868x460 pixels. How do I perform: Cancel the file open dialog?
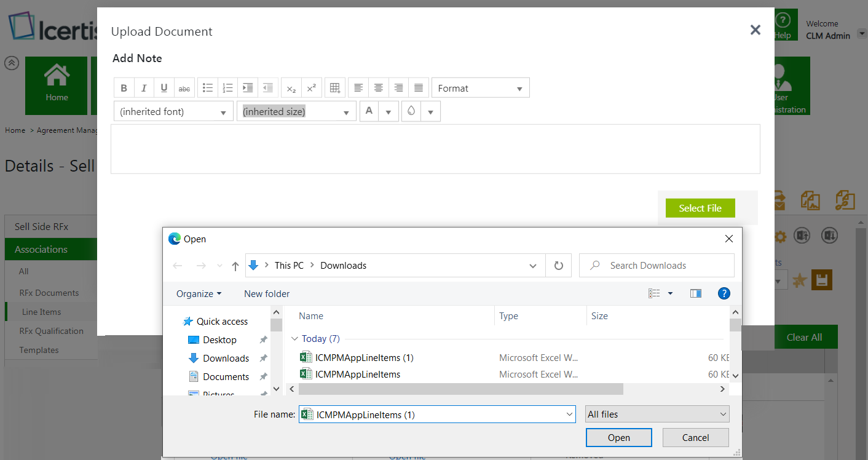[695, 438]
